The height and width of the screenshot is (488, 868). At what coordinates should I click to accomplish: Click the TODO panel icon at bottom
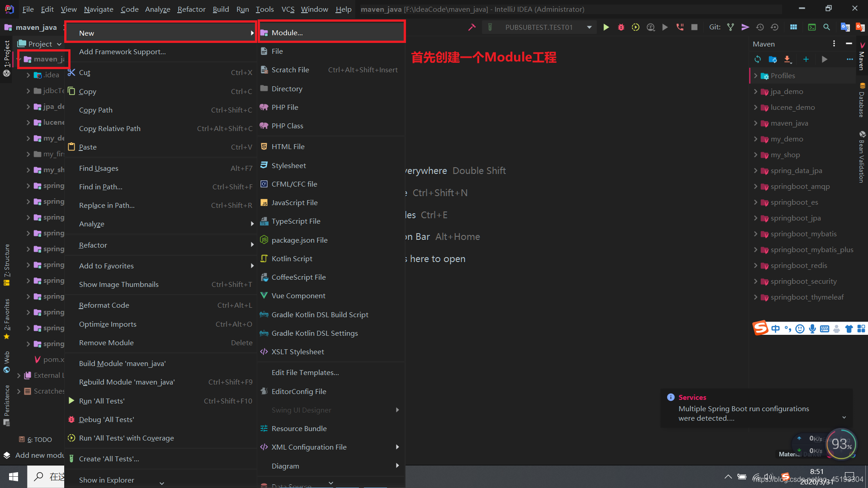click(x=38, y=439)
